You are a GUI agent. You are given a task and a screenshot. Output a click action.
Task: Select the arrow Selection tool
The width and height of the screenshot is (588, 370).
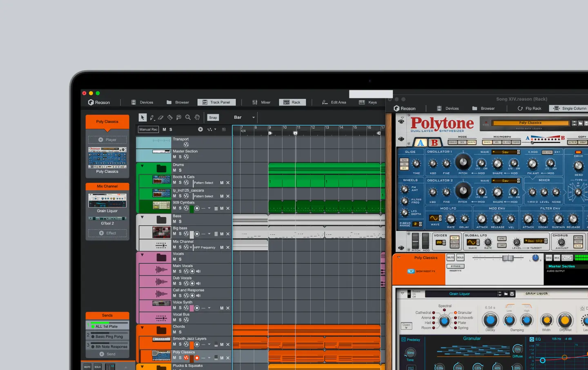click(143, 118)
